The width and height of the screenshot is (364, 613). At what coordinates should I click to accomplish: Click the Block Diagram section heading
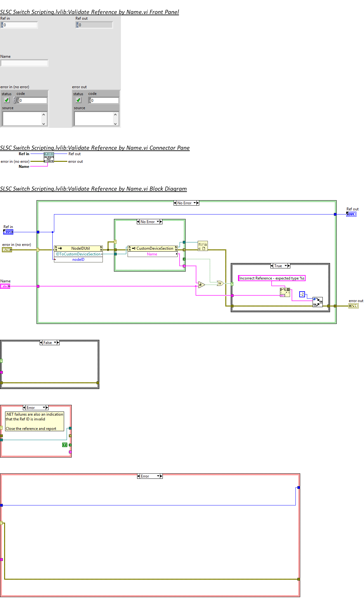point(93,189)
